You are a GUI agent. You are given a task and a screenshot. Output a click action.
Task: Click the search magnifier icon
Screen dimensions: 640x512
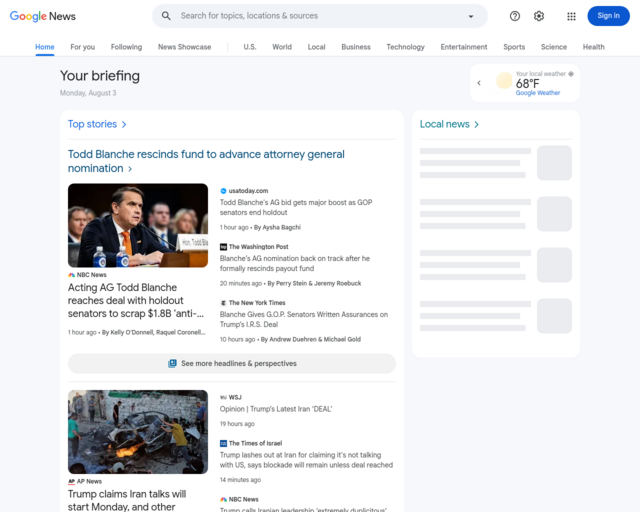pos(166,16)
